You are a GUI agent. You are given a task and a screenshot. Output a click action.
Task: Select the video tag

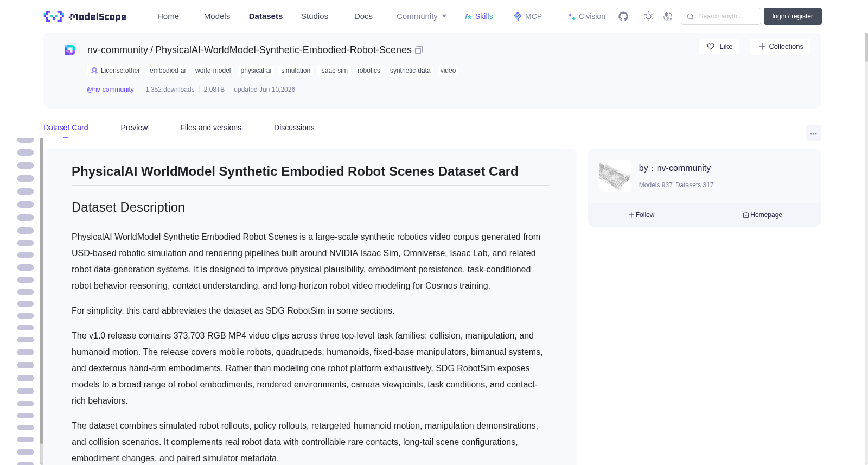pos(448,71)
